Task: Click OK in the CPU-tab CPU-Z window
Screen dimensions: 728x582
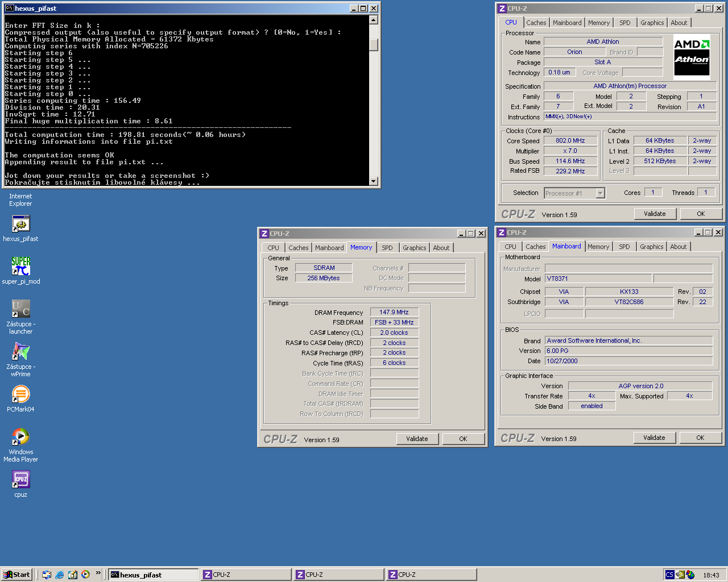Action: pyautogui.click(x=701, y=214)
